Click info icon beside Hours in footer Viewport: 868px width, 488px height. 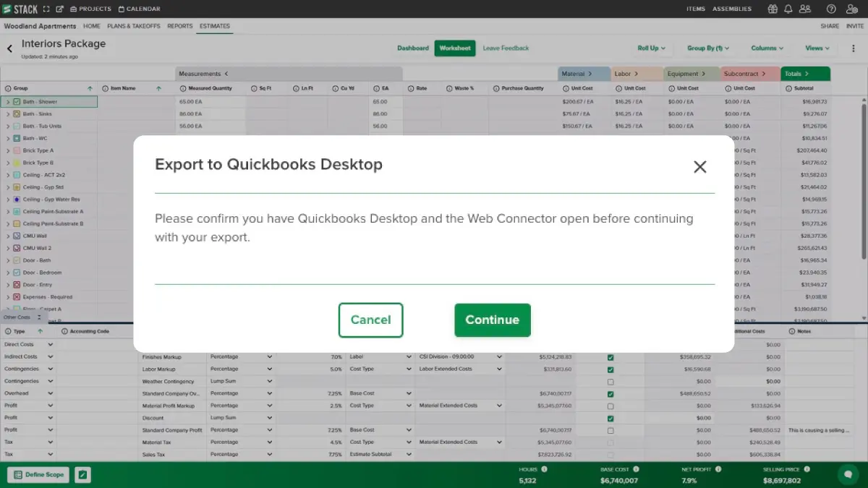pyautogui.click(x=544, y=469)
